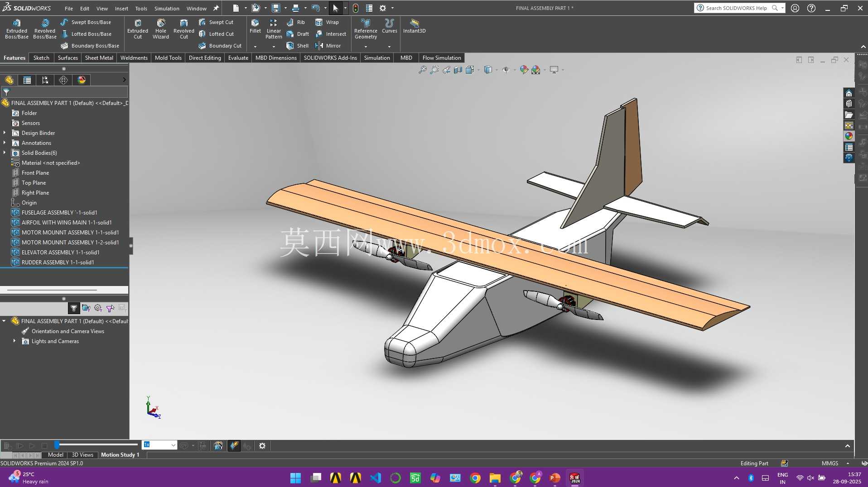Click Zoom to Fit icon
868x487 pixels.
pyautogui.click(x=422, y=70)
